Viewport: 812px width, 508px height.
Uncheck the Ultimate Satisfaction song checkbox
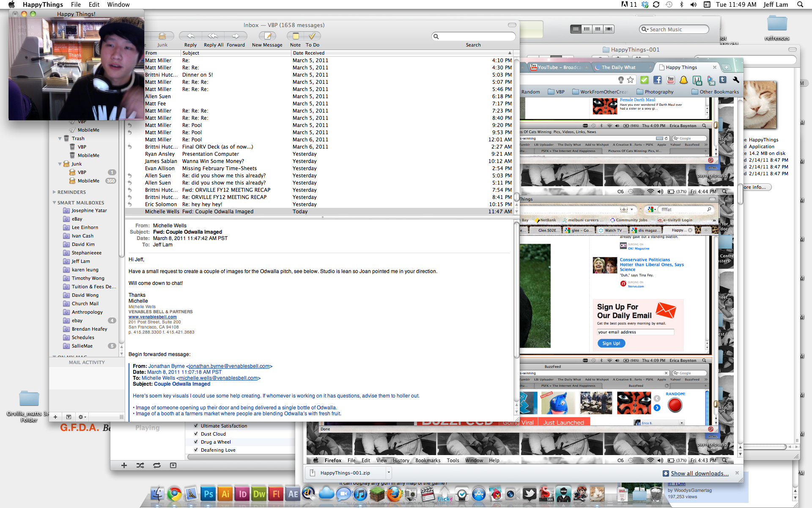click(196, 426)
